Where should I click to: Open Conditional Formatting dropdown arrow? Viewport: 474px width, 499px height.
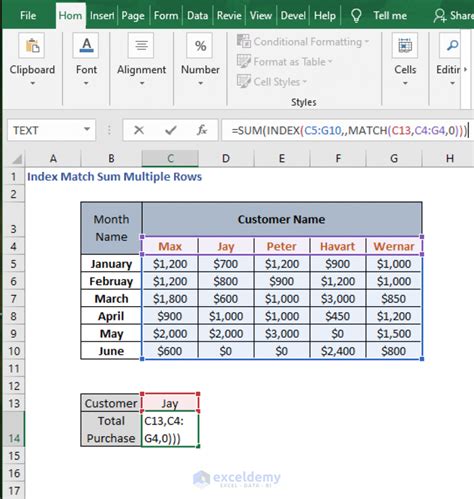367,42
